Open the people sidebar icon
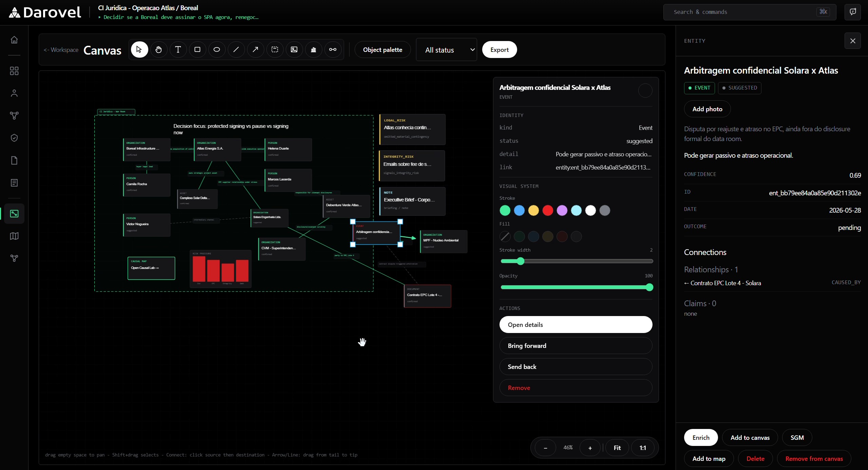The image size is (868, 470). point(14,93)
